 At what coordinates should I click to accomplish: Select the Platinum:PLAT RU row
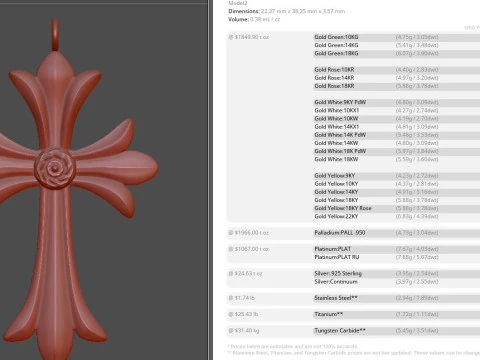(x=397, y=257)
